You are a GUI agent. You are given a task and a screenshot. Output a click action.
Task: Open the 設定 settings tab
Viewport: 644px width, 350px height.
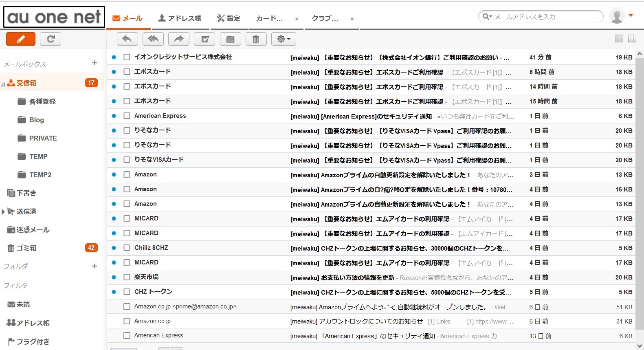click(x=229, y=18)
